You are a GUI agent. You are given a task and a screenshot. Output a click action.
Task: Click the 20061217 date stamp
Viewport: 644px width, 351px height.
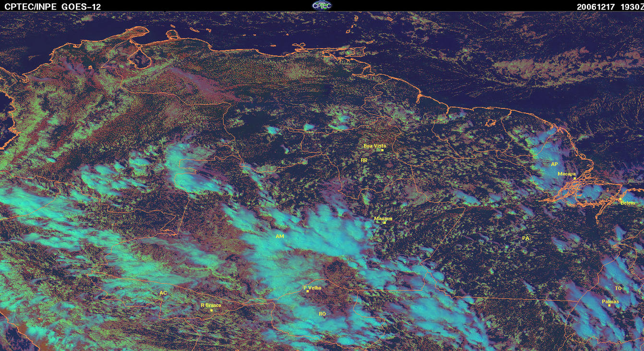pos(595,7)
